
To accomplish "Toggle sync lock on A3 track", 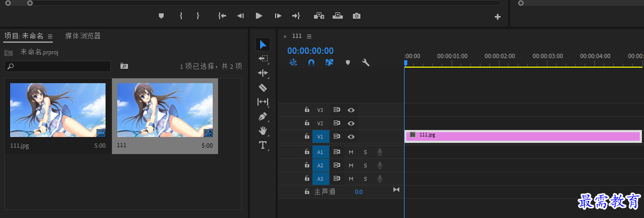I will click(337, 179).
